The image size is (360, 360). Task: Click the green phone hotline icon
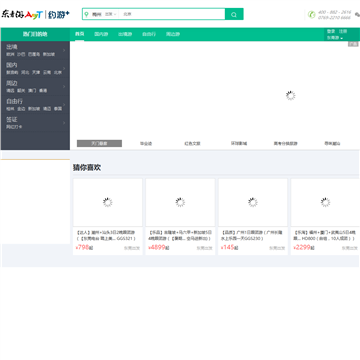[311, 15]
